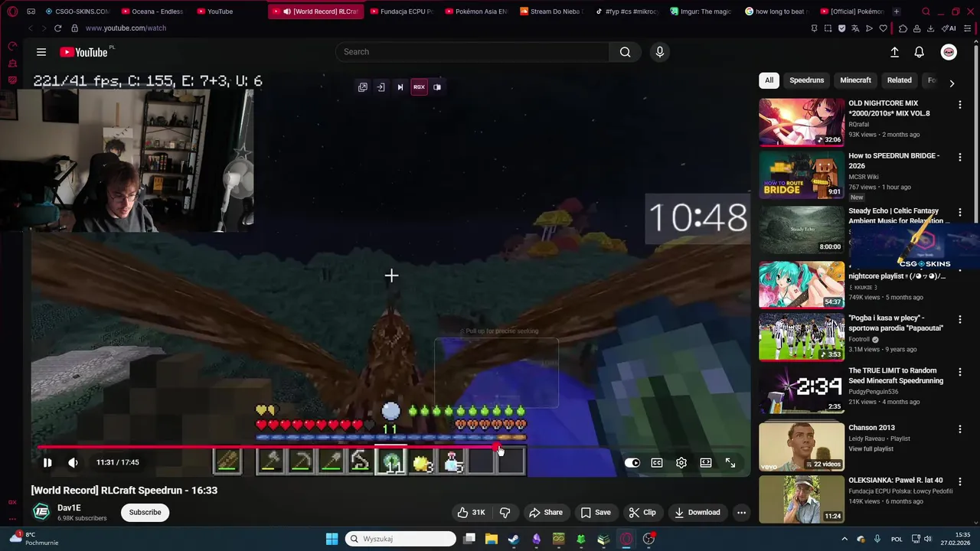This screenshot has width=980, height=551.
Task: Open options for the OLEKSIANKA video
Action: point(959,481)
